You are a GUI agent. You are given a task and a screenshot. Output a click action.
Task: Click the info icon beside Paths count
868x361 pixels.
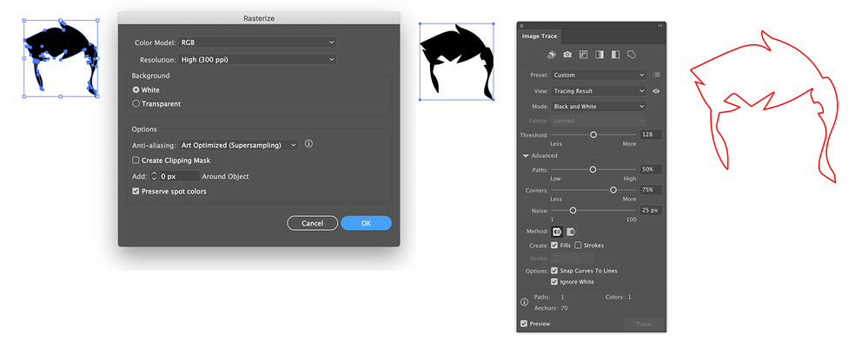525,302
